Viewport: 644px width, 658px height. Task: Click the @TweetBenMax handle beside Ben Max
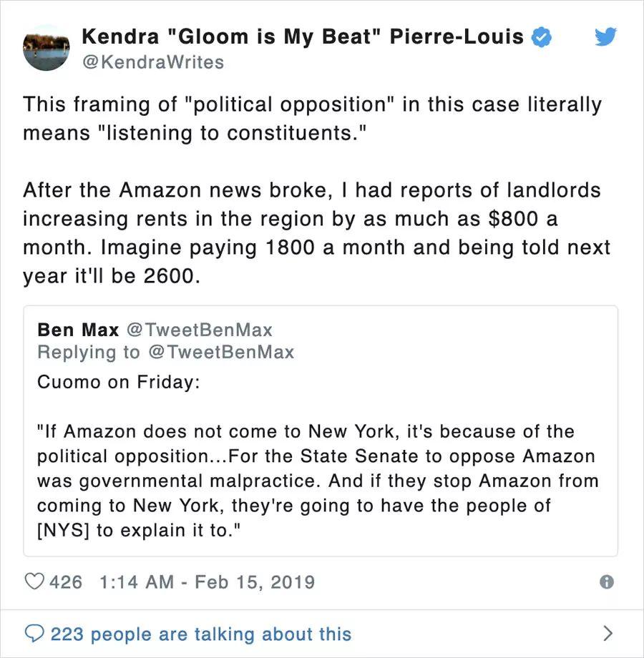(200, 330)
